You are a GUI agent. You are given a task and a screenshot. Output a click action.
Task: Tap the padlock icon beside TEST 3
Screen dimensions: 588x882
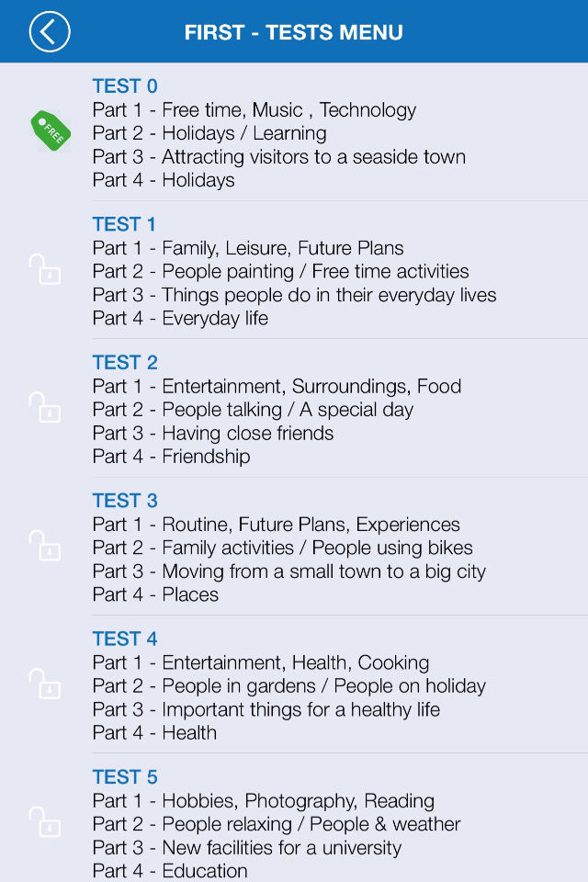pos(45,545)
